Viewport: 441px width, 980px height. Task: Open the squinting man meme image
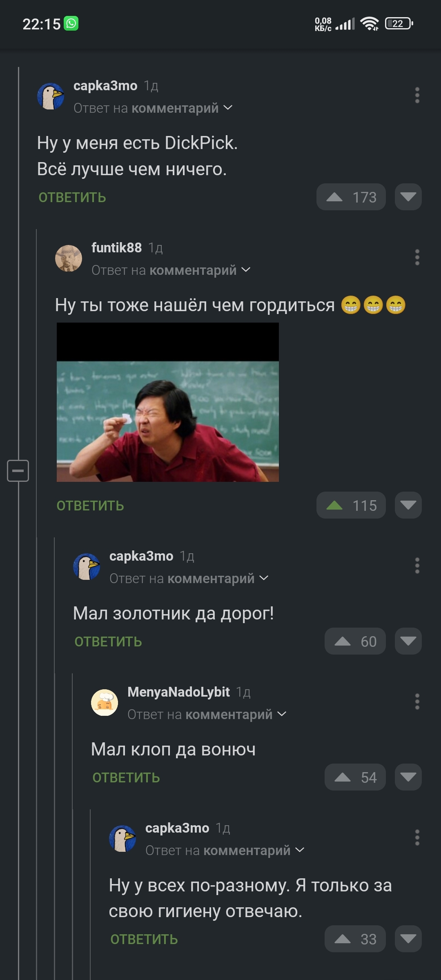click(168, 402)
